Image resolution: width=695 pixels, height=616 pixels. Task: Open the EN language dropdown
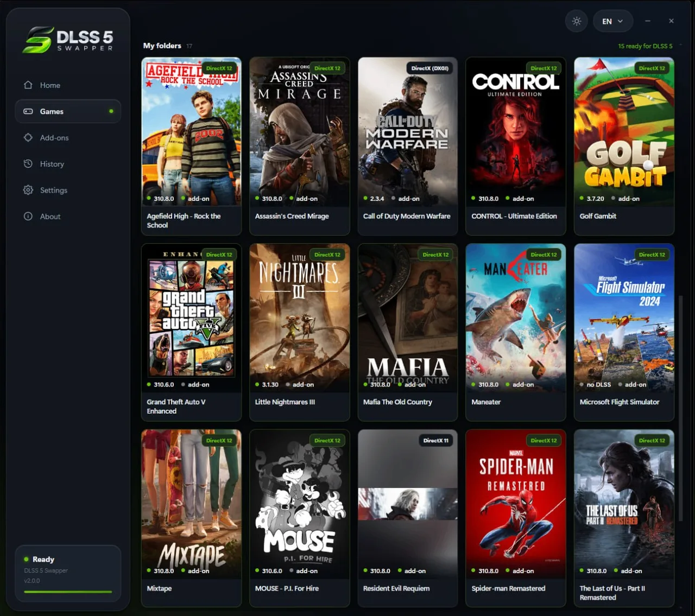coord(612,21)
